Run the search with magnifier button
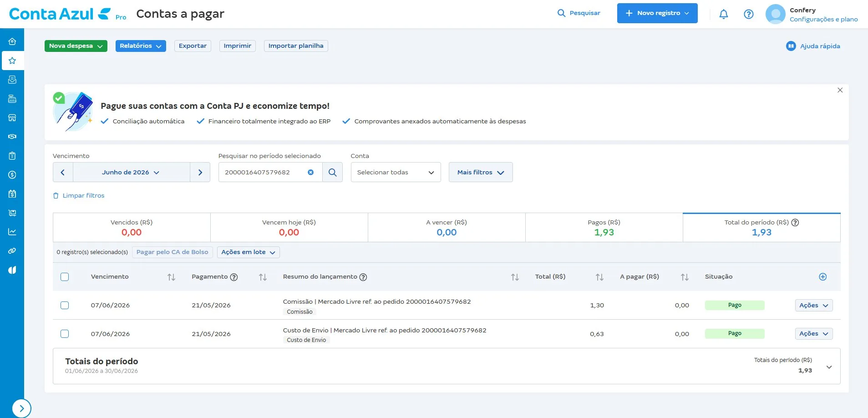Image resolution: width=868 pixels, height=418 pixels. coord(332,172)
